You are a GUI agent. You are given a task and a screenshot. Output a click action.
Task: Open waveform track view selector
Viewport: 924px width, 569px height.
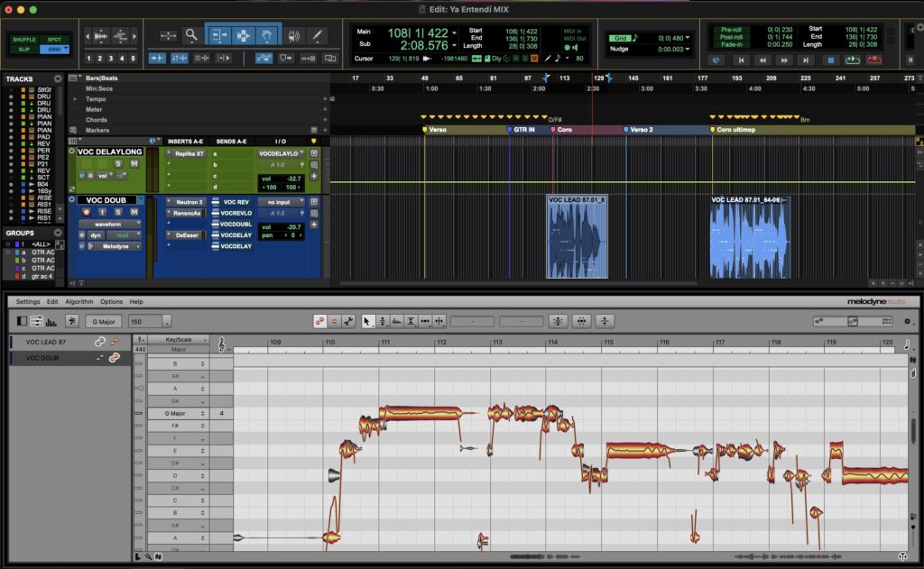coord(110,224)
